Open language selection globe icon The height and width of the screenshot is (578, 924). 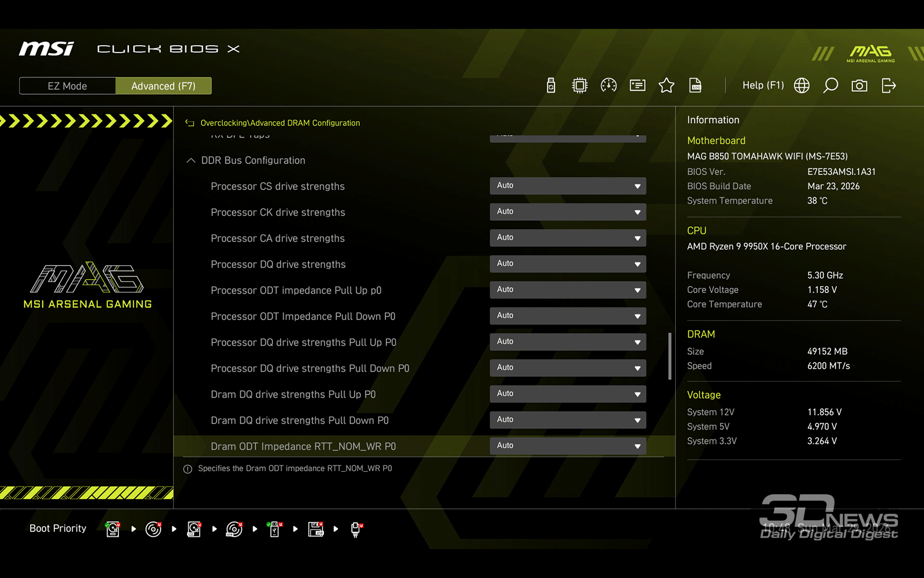[802, 86]
